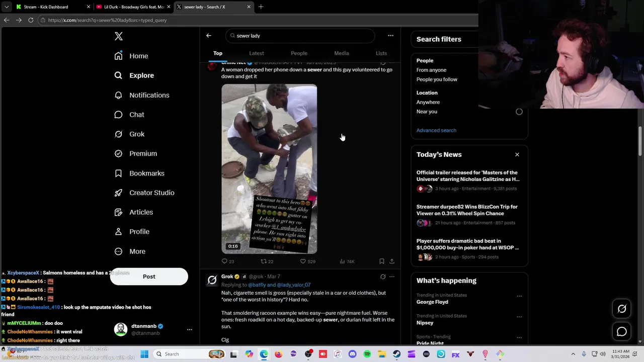Open search options three-dot menu

coord(390,36)
